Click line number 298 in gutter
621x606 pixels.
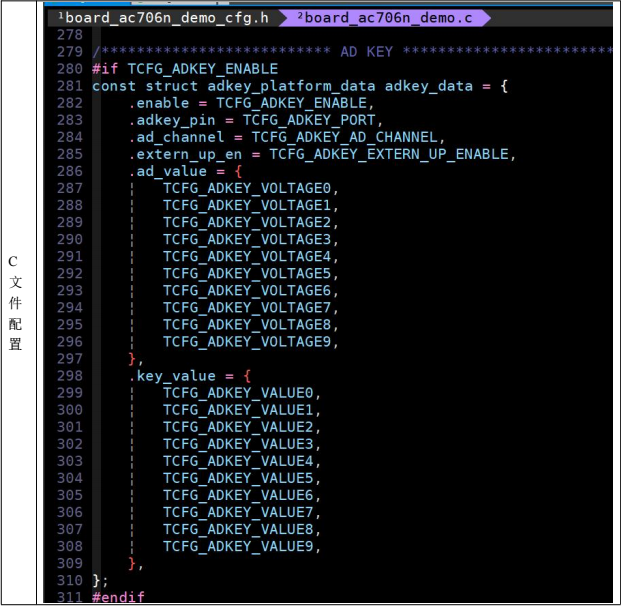(70, 375)
